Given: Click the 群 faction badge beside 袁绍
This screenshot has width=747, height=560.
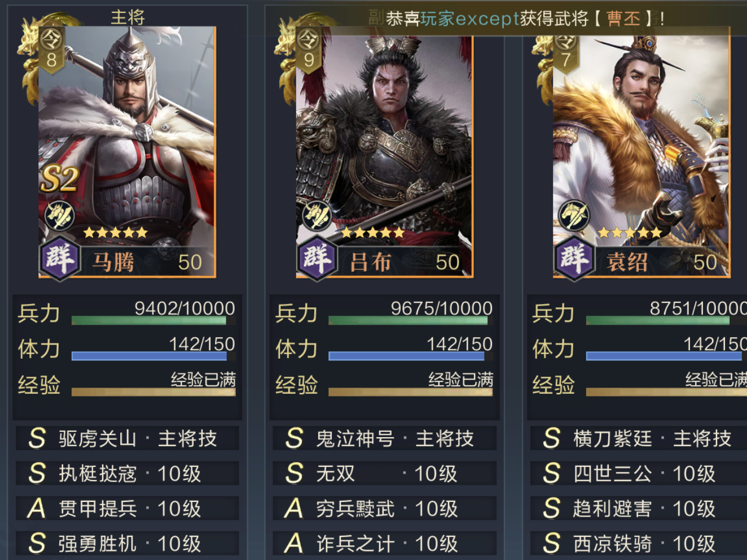Looking at the screenshot, I should (x=574, y=258).
